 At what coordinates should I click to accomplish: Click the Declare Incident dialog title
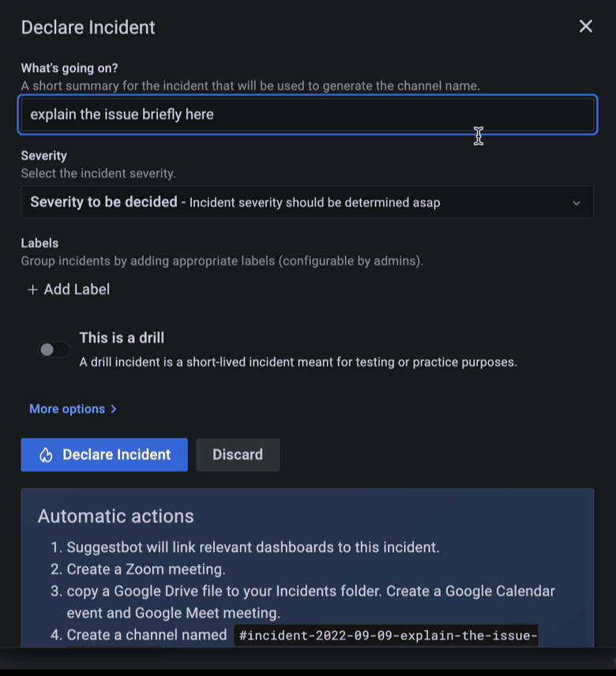(88, 27)
